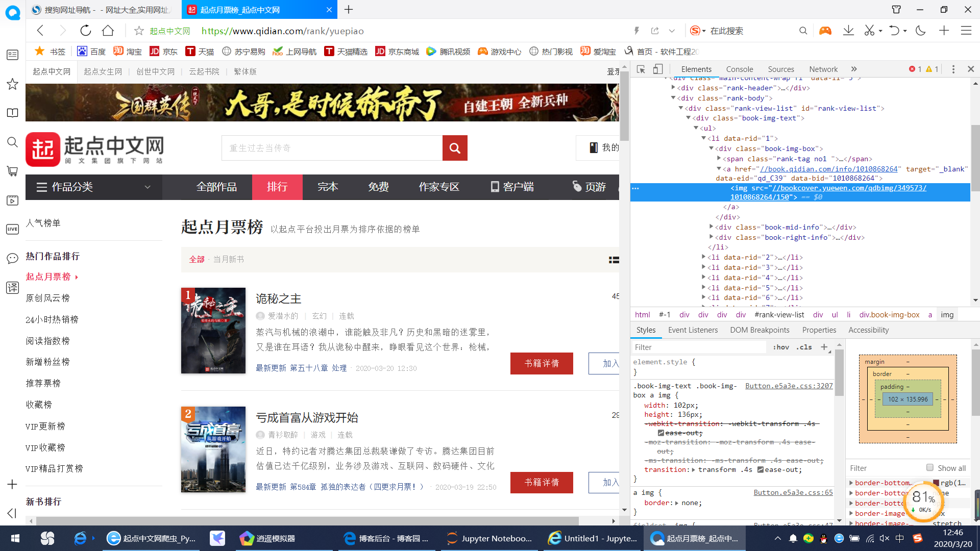Toggle the device toolbar icon in DevTools
This screenshot has height=551, width=980.
658,69
